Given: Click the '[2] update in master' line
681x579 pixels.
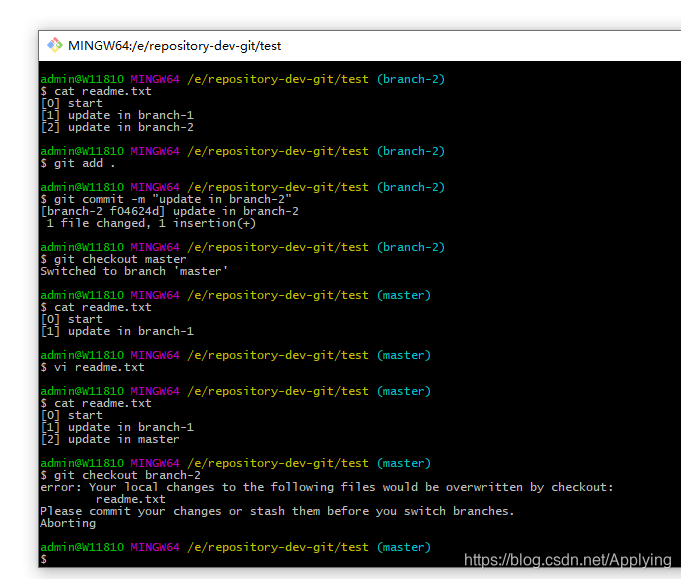Looking at the screenshot, I should tap(109, 440).
